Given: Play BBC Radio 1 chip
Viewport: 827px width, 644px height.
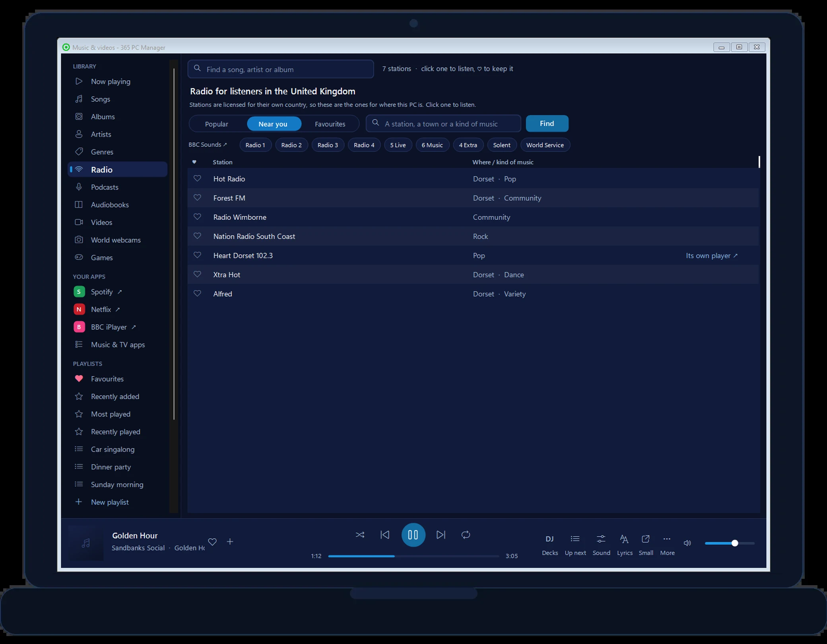Looking at the screenshot, I should (x=255, y=145).
